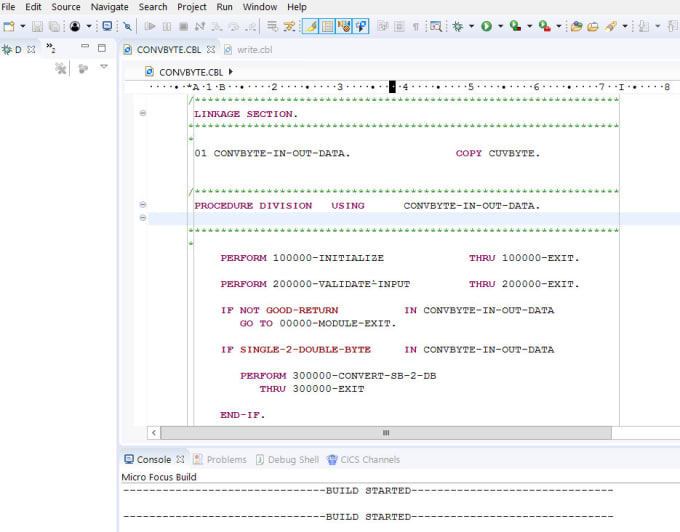Click grayed icon left of block selection
The image size is (680, 532).
[382, 26]
